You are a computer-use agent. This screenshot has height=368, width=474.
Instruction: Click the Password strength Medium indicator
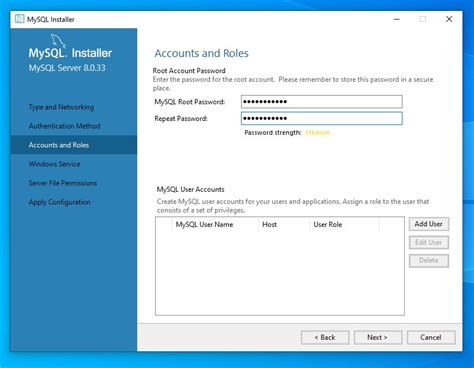pos(317,132)
